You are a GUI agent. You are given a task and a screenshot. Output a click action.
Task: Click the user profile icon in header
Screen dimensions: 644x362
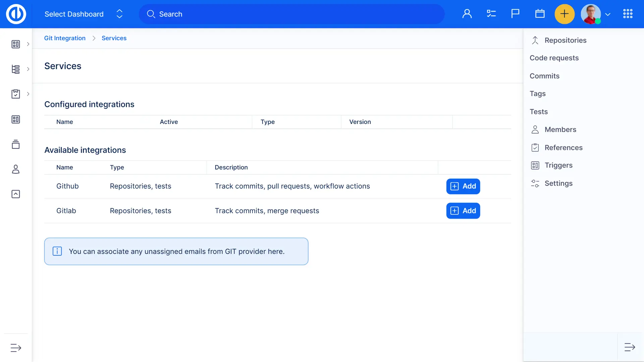pos(467,14)
